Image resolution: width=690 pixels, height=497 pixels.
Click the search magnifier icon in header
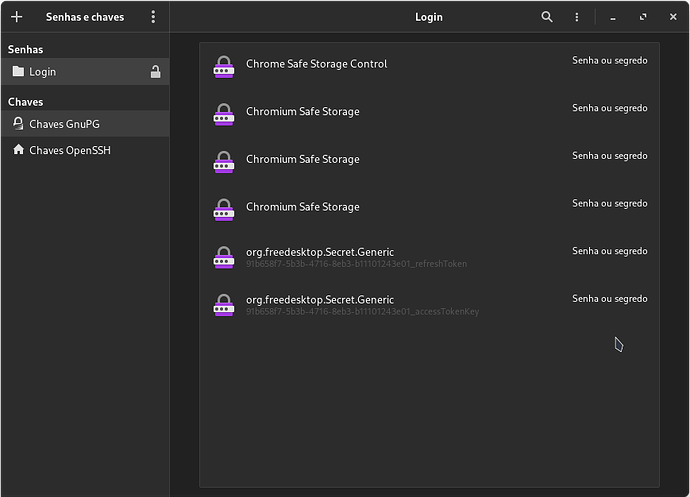(x=546, y=17)
